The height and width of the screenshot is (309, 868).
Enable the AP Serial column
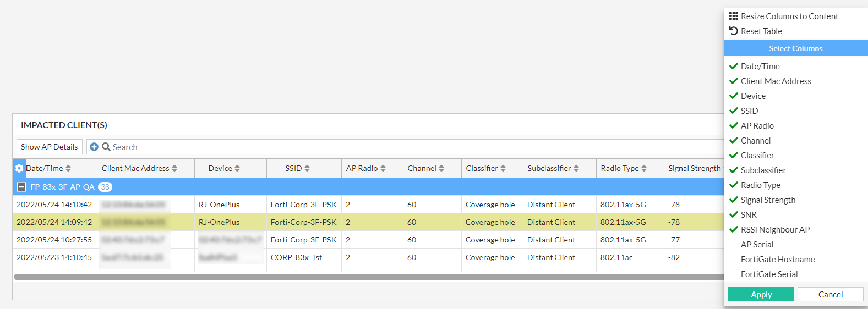[757, 245]
